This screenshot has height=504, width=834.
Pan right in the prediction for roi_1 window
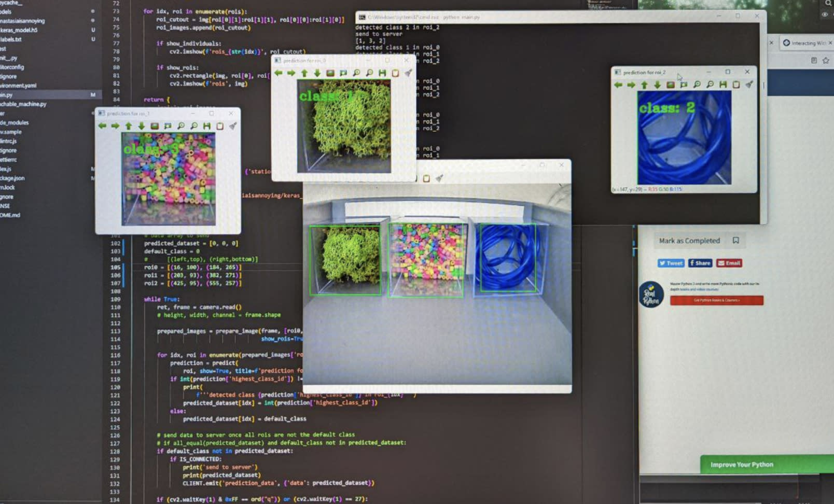click(115, 126)
